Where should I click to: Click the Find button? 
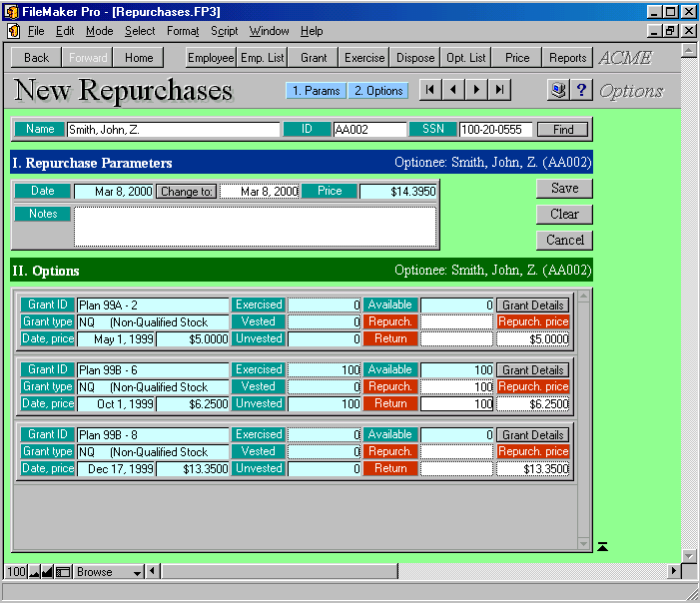point(562,130)
